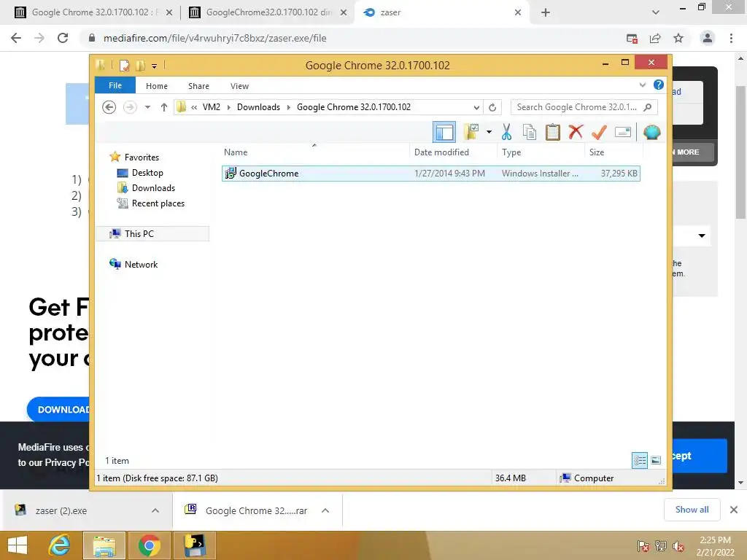Click Chrome icon in taskbar

tap(149, 545)
